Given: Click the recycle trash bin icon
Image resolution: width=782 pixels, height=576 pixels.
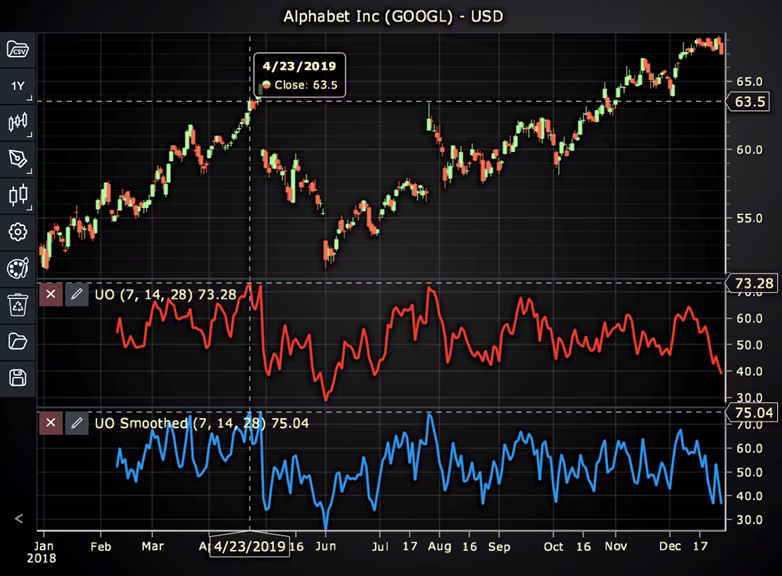Looking at the screenshot, I should coord(18,305).
